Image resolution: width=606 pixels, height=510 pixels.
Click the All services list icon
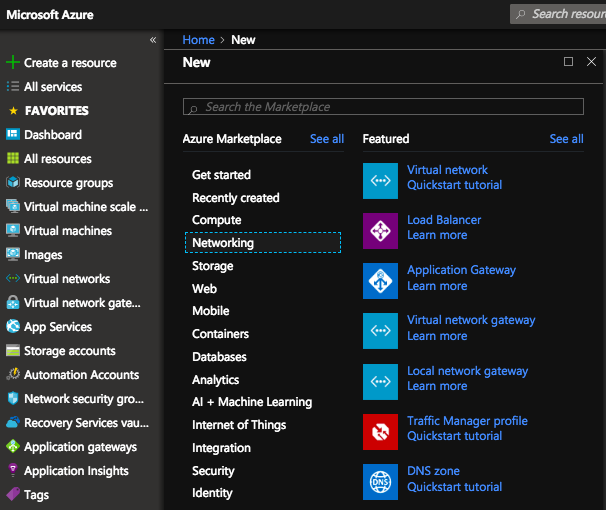tap(13, 86)
